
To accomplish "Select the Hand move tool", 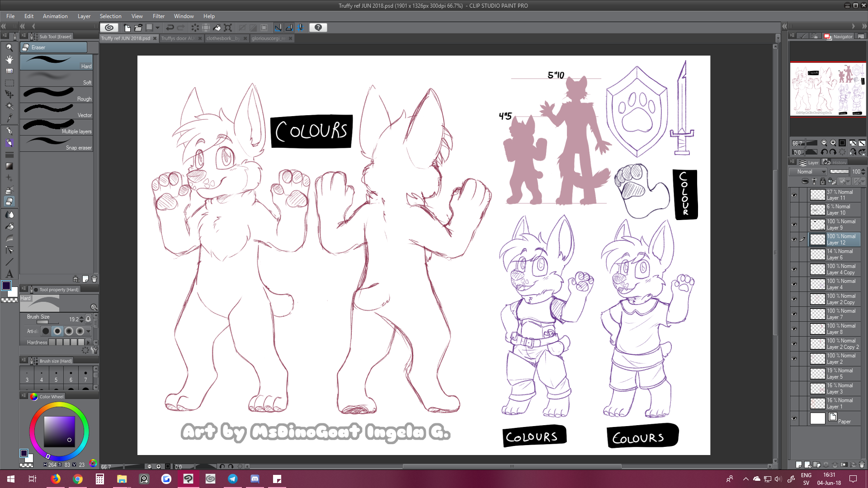I will tap(9, 59).
